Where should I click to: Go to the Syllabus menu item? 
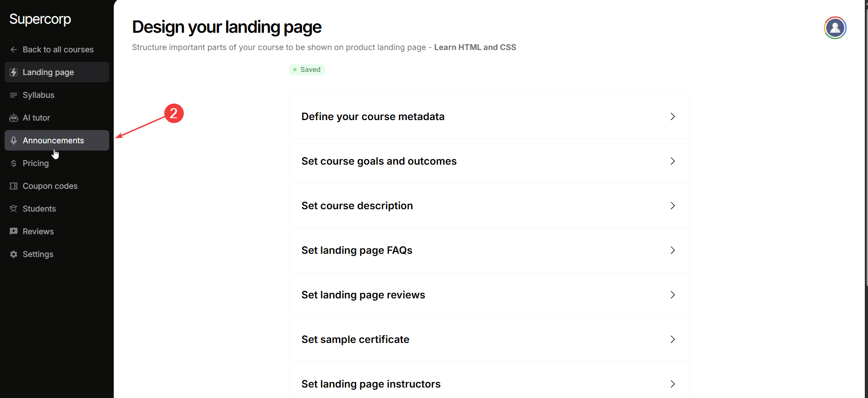click(39, 95)
